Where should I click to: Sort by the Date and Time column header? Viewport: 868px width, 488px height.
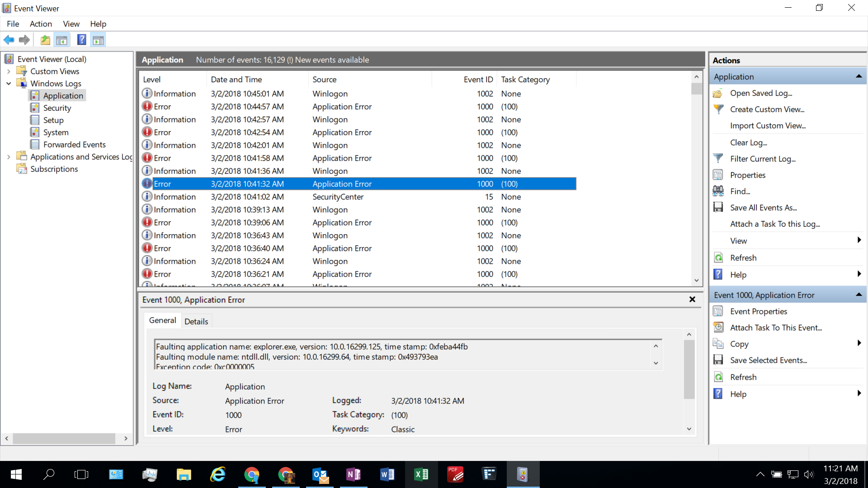click(x=257, y=80)
